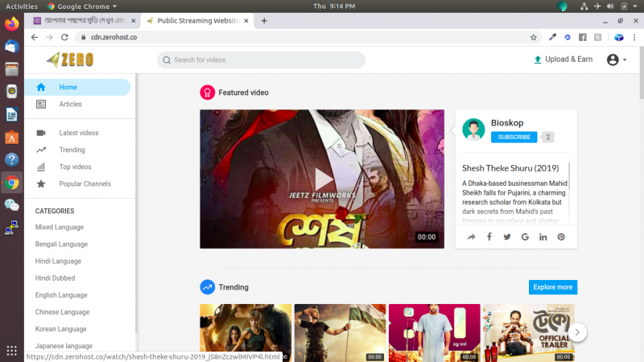
Task: Select Chinese Language category
Action: coord(63,312)
